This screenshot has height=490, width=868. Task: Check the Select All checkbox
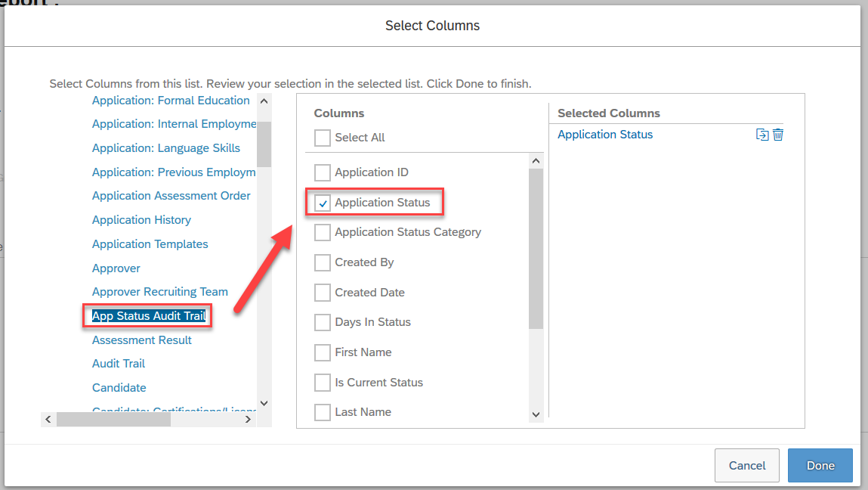322,138
